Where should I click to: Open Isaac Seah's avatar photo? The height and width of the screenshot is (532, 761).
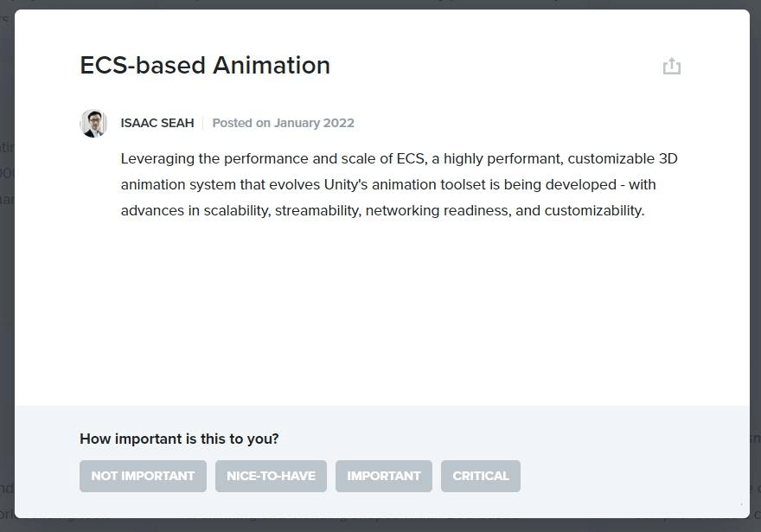(x=93, y=124)
